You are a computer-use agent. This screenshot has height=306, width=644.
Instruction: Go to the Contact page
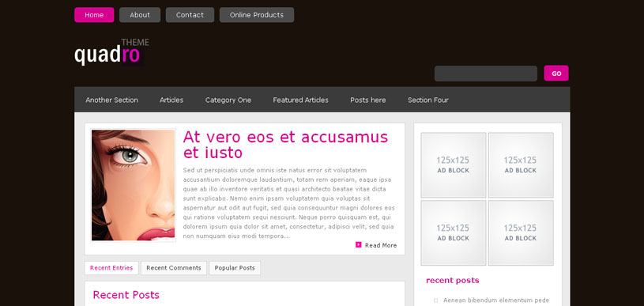[190, 15]
